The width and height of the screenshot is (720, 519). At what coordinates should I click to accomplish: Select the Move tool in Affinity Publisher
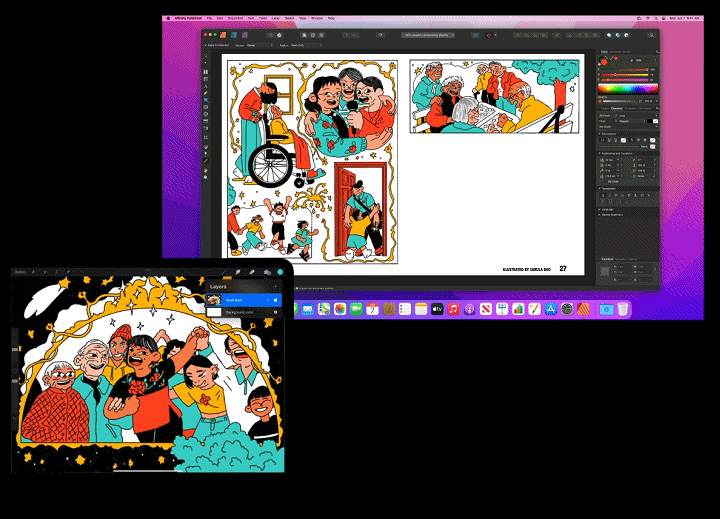(206, 64)
